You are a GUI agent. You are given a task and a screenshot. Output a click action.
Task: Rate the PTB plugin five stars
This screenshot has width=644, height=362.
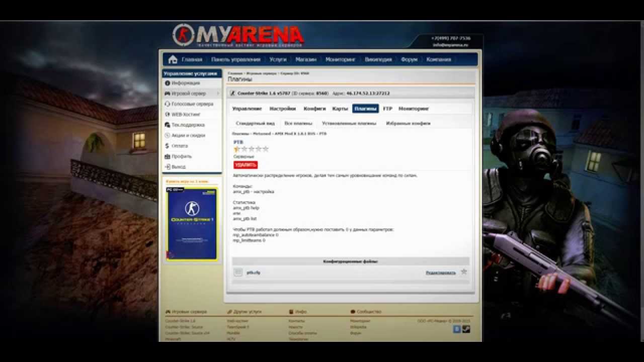[266, 149]
